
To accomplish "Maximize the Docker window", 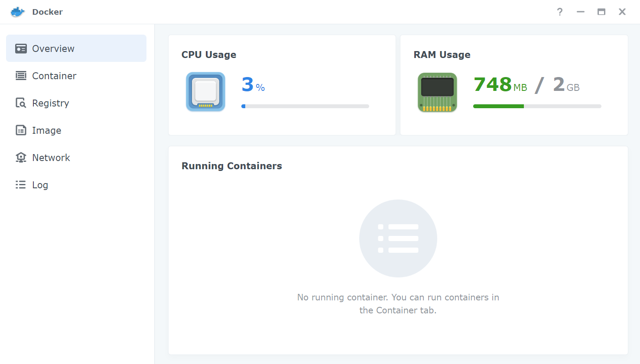I will [x=601, y=12].
